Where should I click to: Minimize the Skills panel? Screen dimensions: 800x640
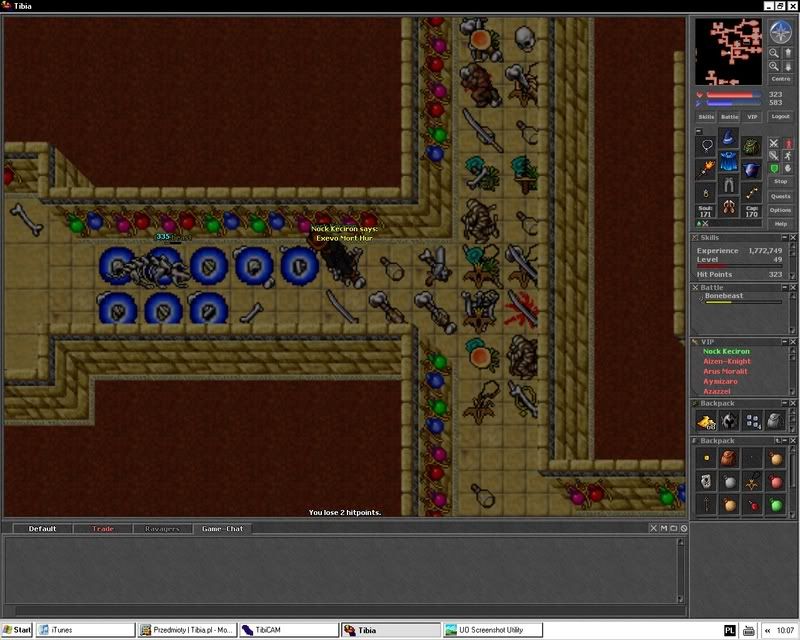(785, 238)
